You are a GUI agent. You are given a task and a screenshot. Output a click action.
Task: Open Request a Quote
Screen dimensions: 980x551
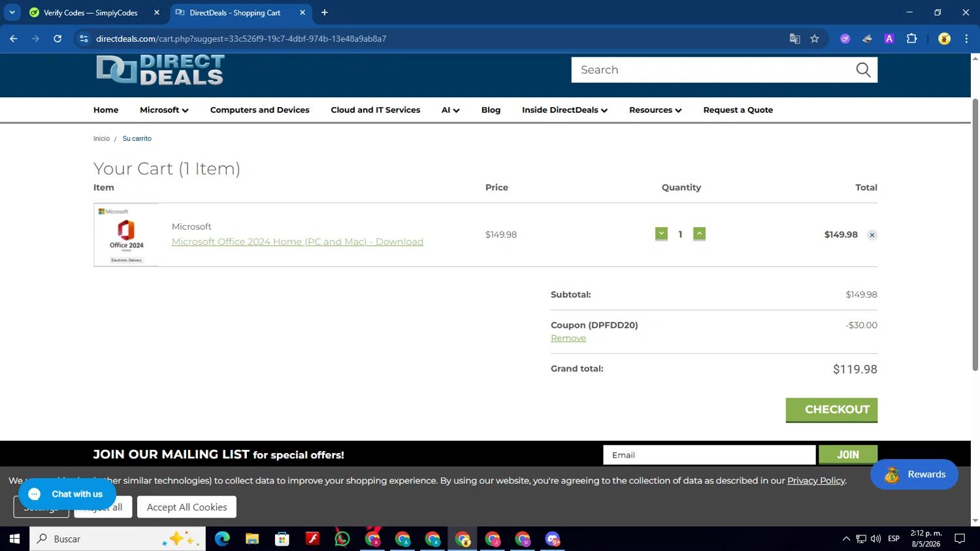[x=738, y=110]
